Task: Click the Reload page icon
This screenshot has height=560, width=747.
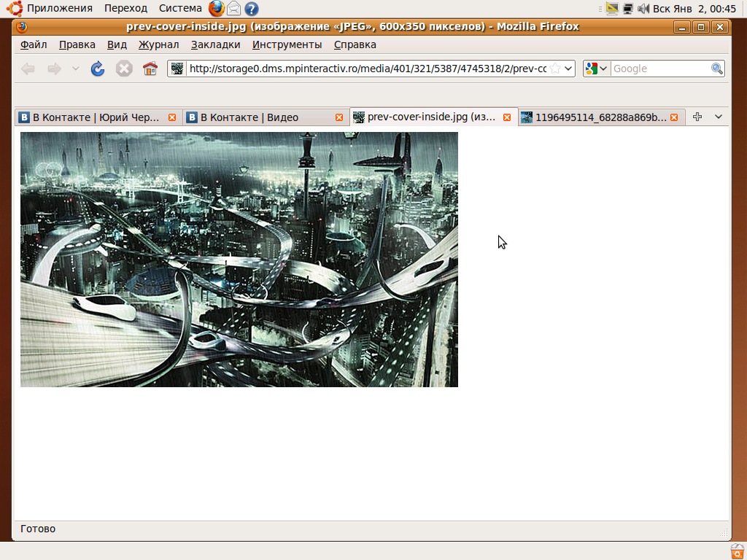Action: tap(98, 69)
